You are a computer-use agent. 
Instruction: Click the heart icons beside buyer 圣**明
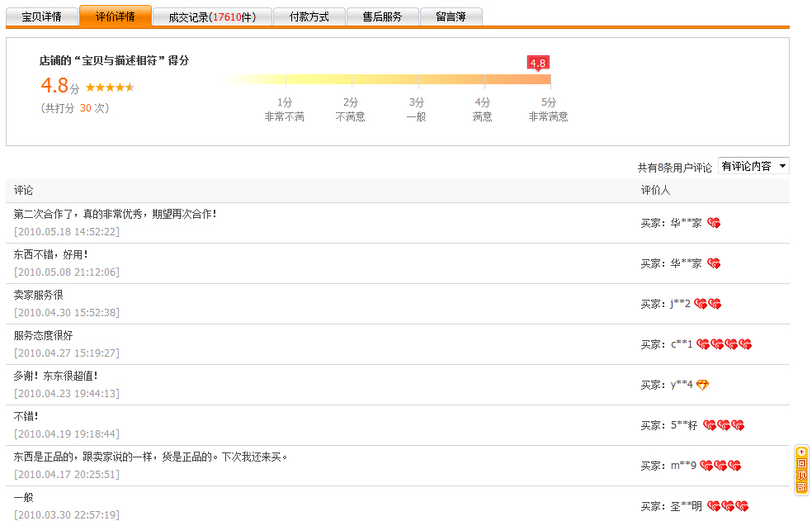tap(728, 506)
